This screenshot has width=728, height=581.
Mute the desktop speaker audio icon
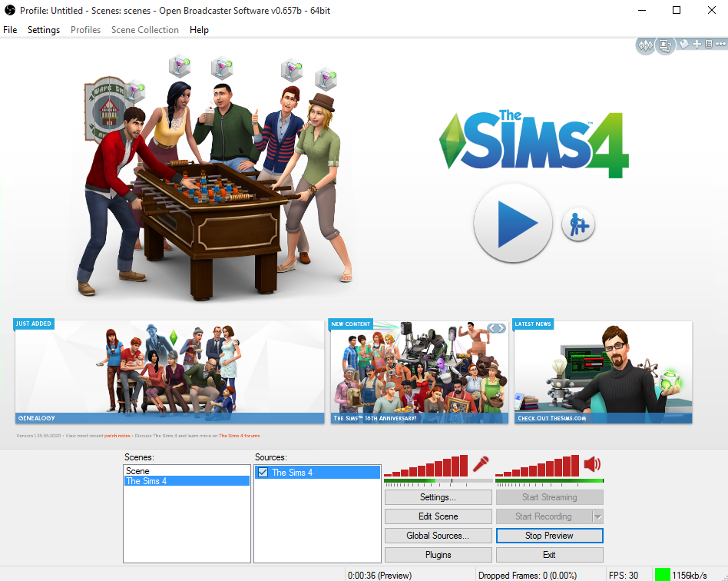pos(592,463)
